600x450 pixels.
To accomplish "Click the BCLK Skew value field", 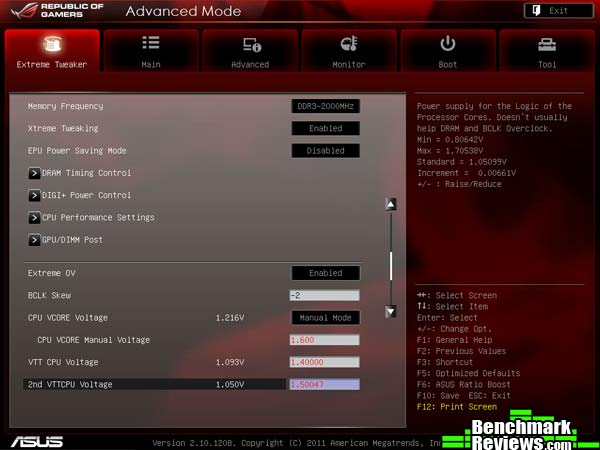I will coord(324,295).
